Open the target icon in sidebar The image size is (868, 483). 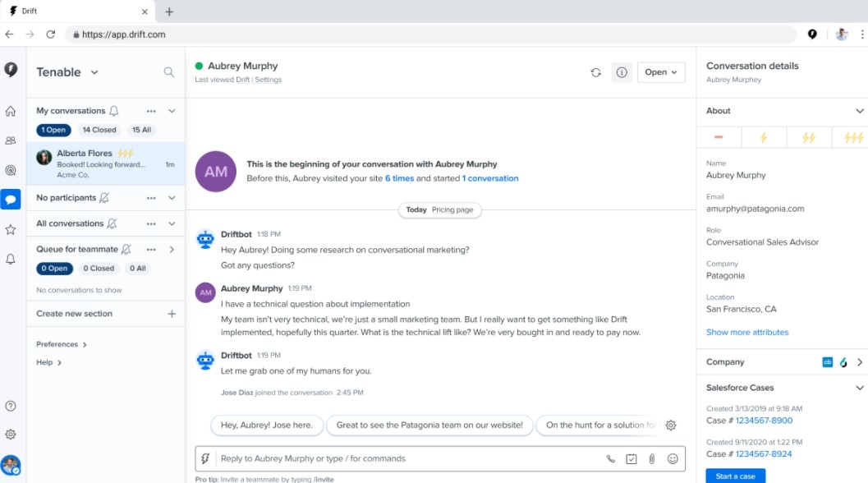[11, 170]
